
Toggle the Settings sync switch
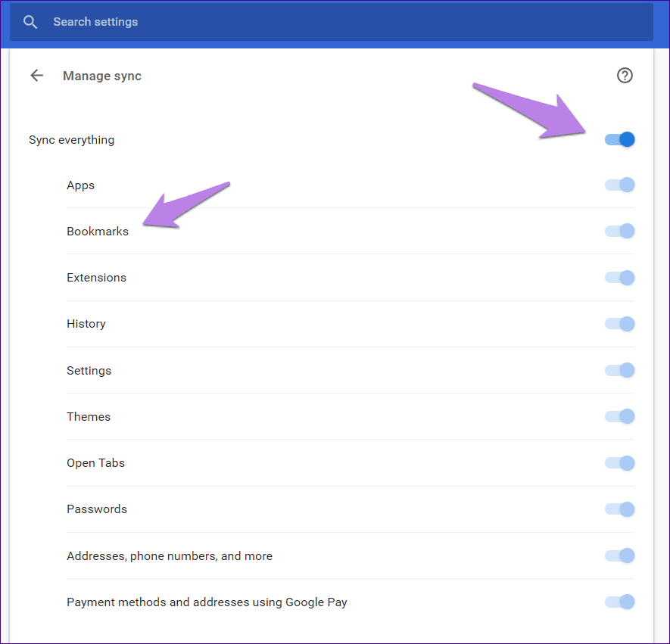[619, 370]
